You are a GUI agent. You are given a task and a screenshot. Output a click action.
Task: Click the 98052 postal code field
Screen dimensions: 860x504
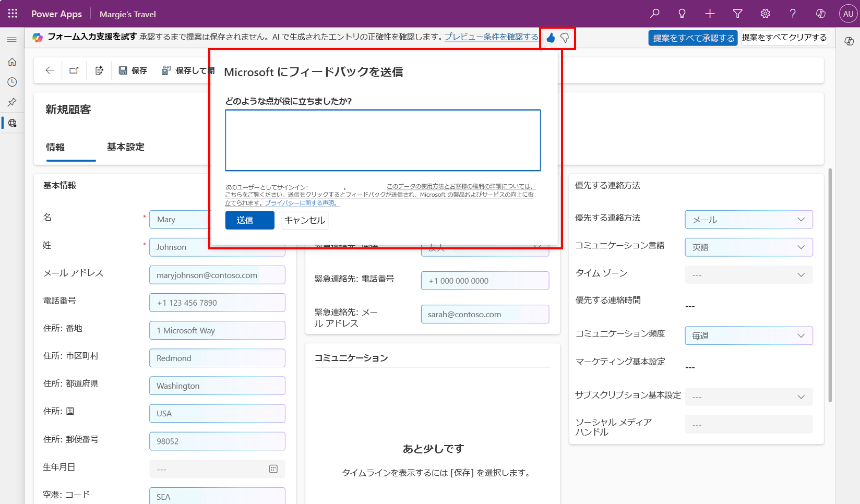click(217, 441)
